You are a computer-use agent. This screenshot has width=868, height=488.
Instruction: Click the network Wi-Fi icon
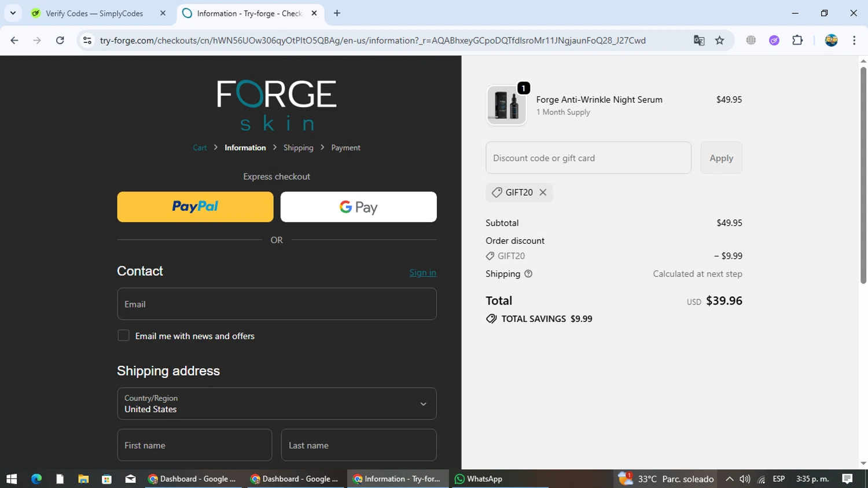coord(762,479)
